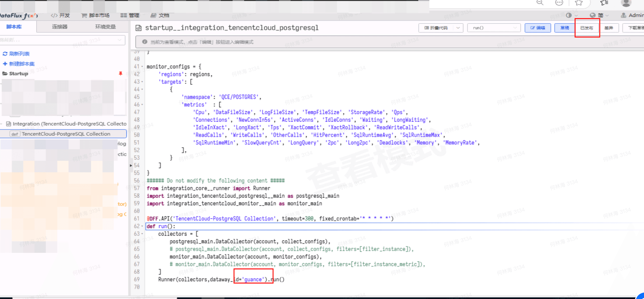
Task: Switch to the 连接器 tab
Action: coord(59,27)
